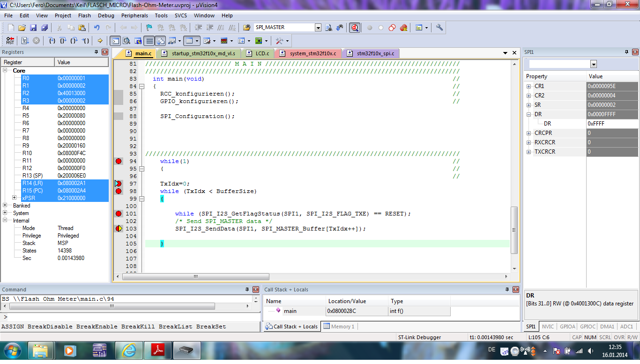Click the System Viewer chip icon

(258, 41)
